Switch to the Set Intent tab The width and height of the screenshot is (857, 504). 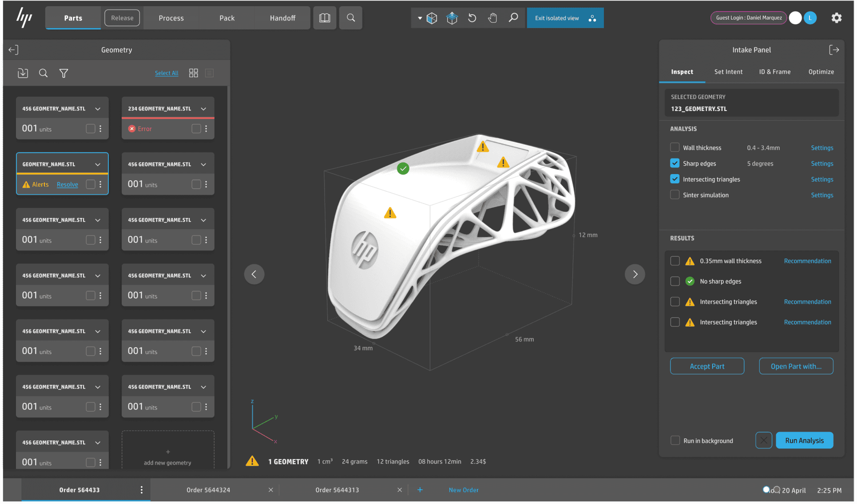pos(728,71)
